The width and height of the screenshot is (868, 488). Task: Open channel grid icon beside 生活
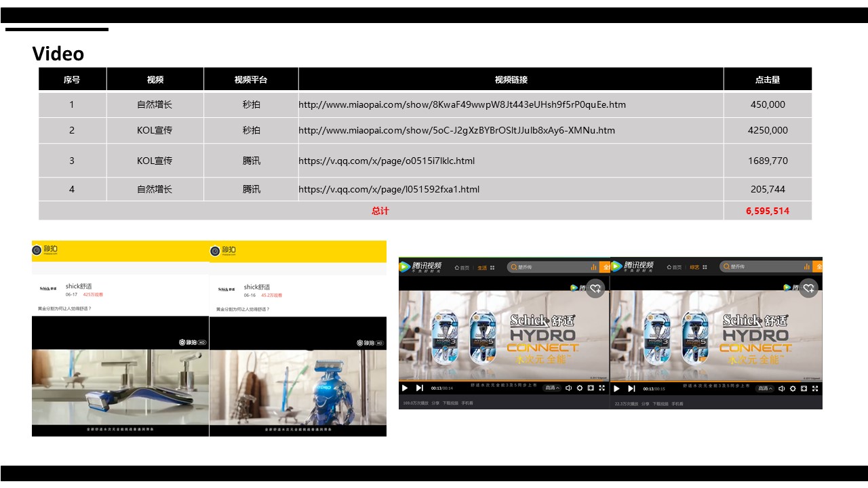[x=493, y=268]
